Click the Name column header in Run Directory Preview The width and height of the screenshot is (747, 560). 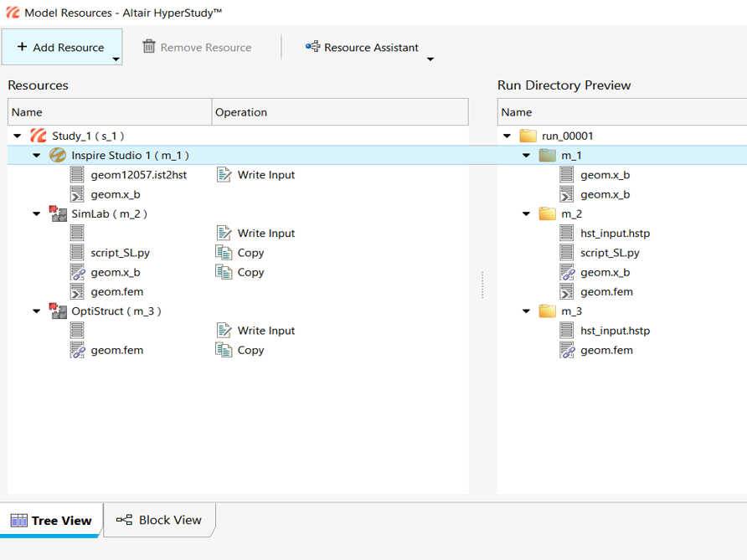coord(622,112)
